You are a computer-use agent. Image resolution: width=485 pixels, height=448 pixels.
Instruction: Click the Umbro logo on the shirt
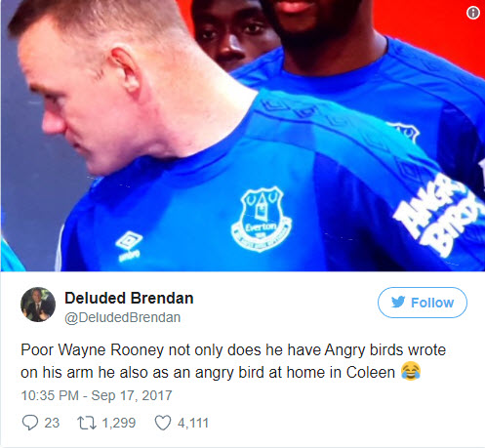129,246
